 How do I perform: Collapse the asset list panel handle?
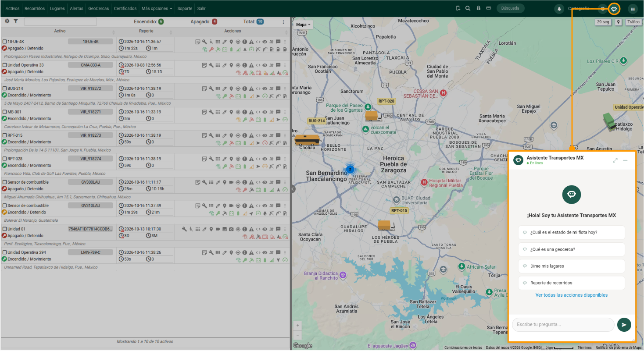[293, 189]
